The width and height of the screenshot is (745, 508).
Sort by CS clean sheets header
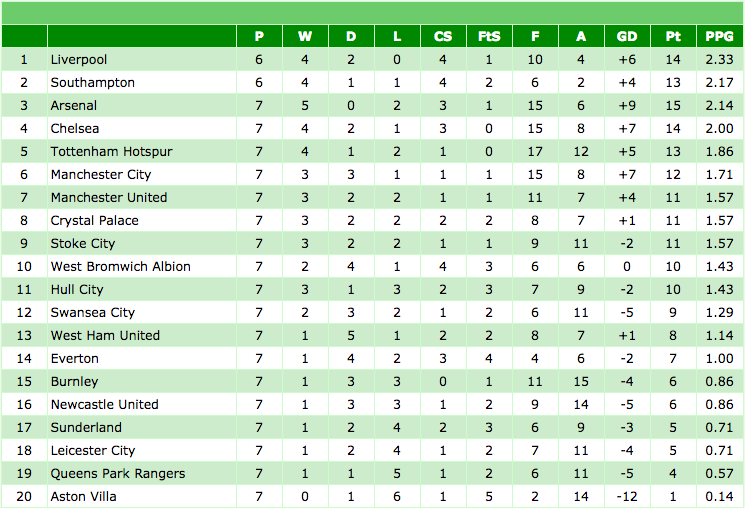pos(443,36)
